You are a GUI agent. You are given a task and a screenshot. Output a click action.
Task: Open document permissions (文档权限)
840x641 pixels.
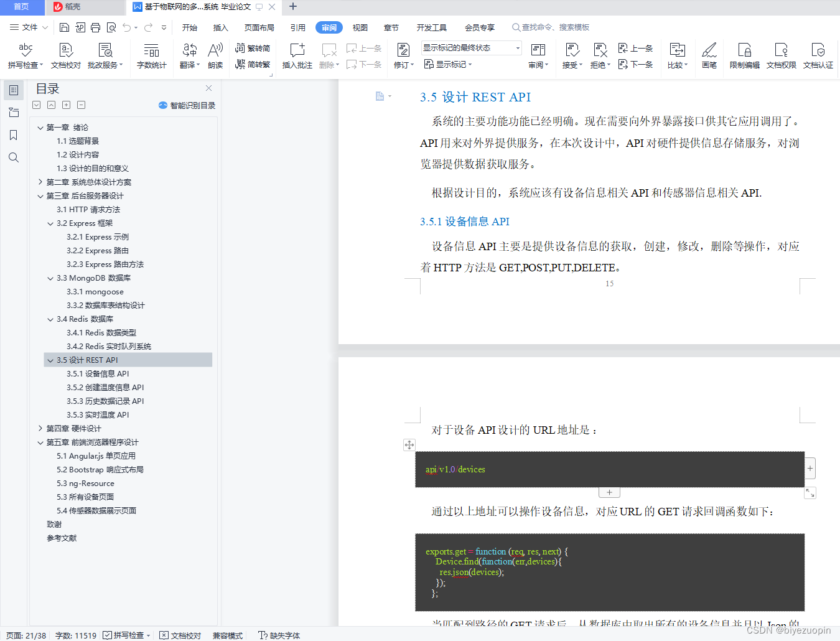(782, 55)
